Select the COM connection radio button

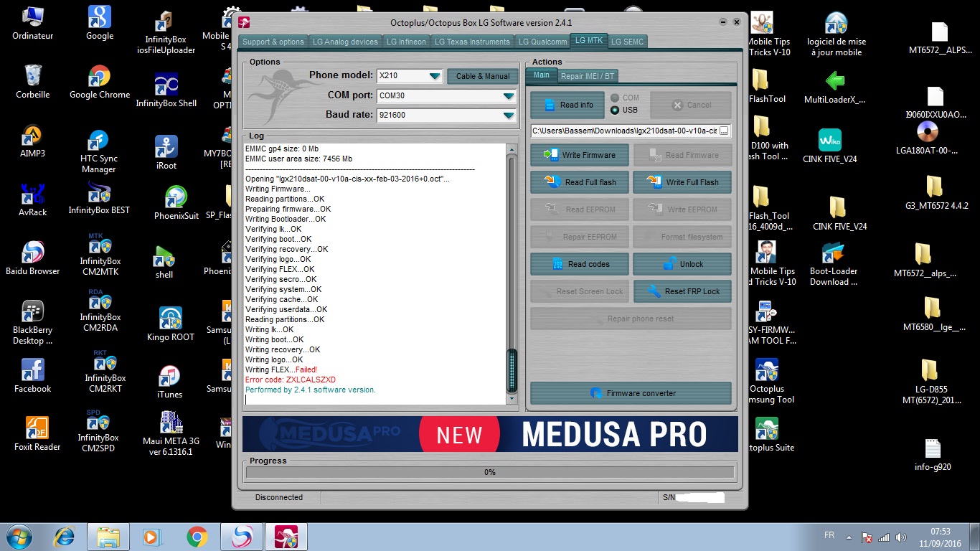pyautogui.click(x=615, y=98)
